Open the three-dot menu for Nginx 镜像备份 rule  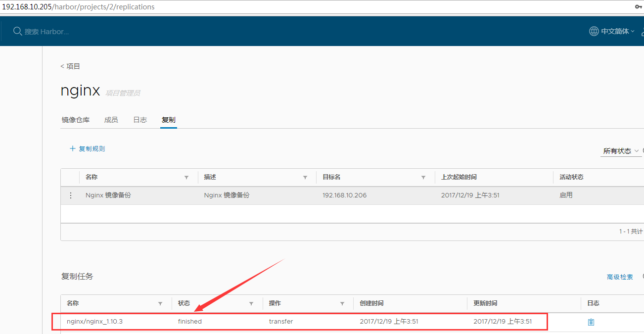[x=70, y=195]
